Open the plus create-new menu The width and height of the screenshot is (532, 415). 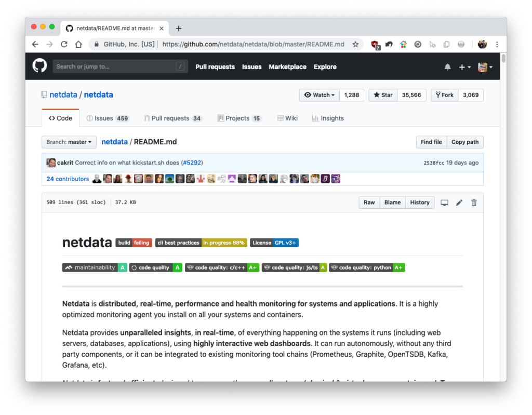point(464,67)
